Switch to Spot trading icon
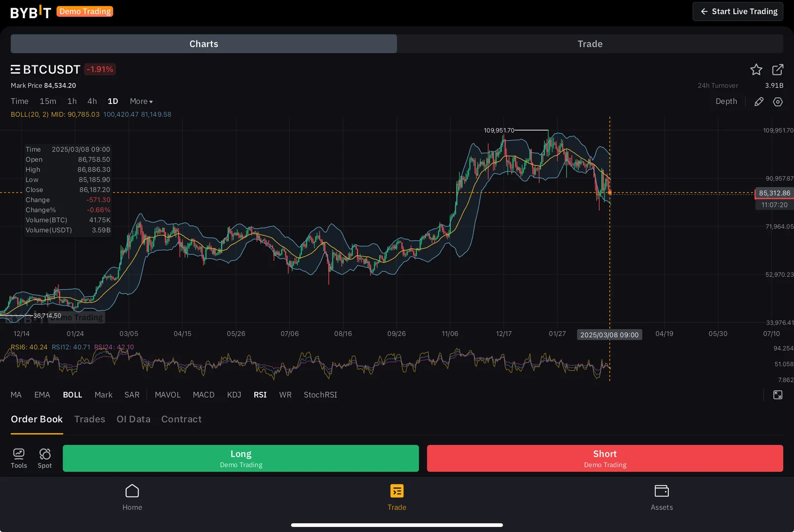Screen dimensions: 794x532 click(x=45, y=458)
